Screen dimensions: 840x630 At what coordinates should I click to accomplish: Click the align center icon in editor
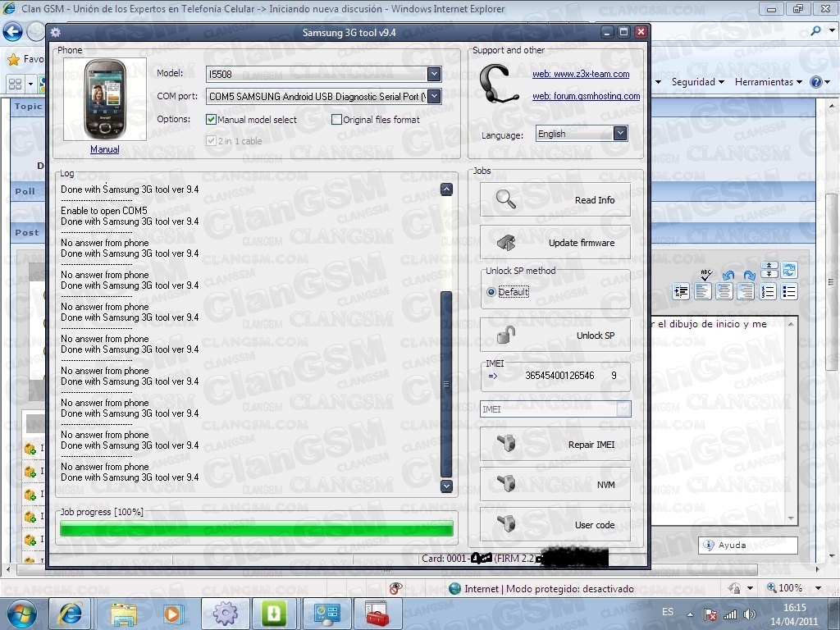coord(724,292)
